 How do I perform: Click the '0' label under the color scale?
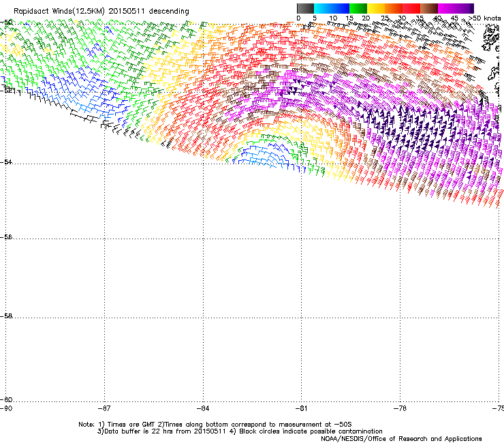298,18
